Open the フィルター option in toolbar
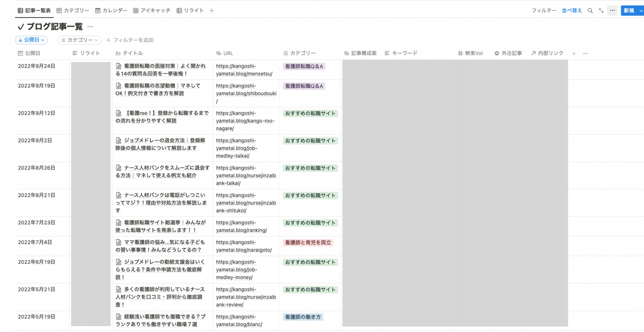644x332 pixels. 544,10
